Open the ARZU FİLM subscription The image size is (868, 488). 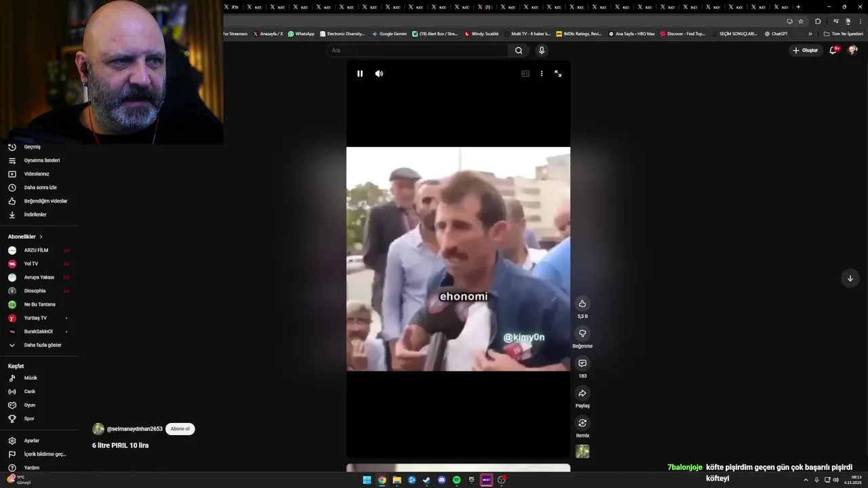[36, 250]
